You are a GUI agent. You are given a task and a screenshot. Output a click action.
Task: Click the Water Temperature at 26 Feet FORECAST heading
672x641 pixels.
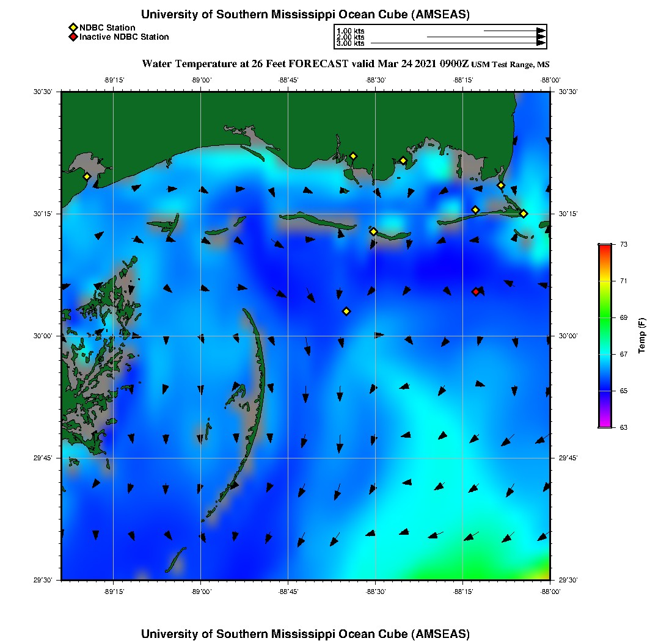[x=305, y=63]
